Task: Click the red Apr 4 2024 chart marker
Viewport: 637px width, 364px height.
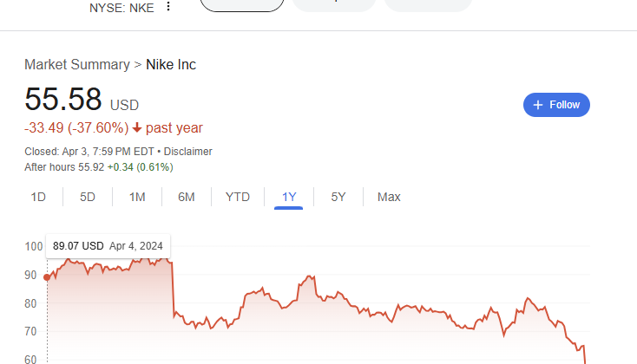Action: (x=47, y=277)
